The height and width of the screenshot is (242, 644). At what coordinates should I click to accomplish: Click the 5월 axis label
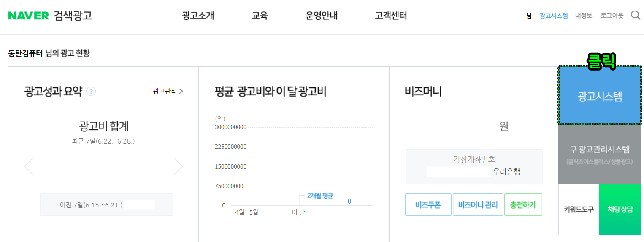point(254,212)
